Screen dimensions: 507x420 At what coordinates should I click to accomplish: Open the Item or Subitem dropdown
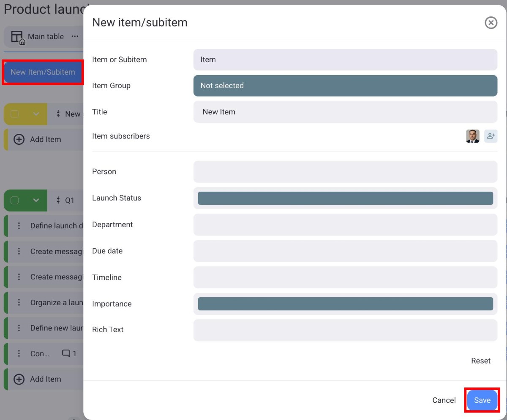(x=345, y=60)
